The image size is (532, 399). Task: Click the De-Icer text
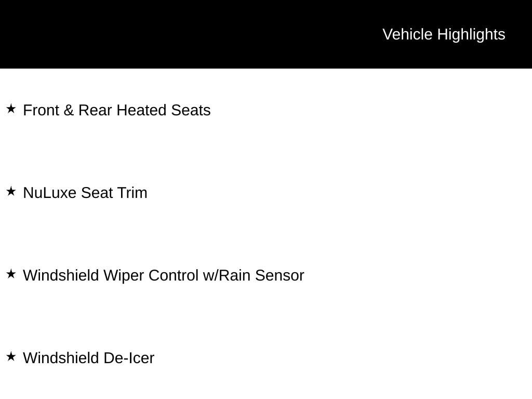(129, 358)
